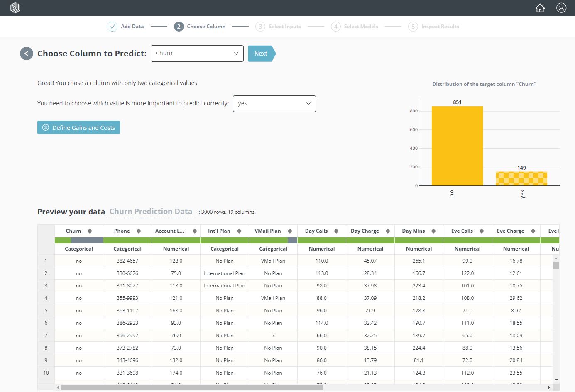The image size is (575, 392).
Task: Click the '?' VMail Plan cell in row 7
Action: pyautogui.click(x=273, y=336)
